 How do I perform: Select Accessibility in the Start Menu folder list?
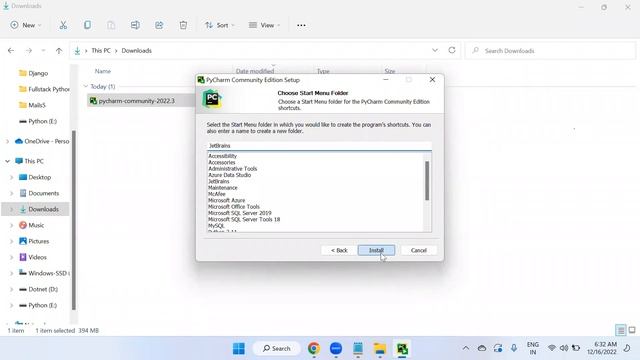coord(222,156)
